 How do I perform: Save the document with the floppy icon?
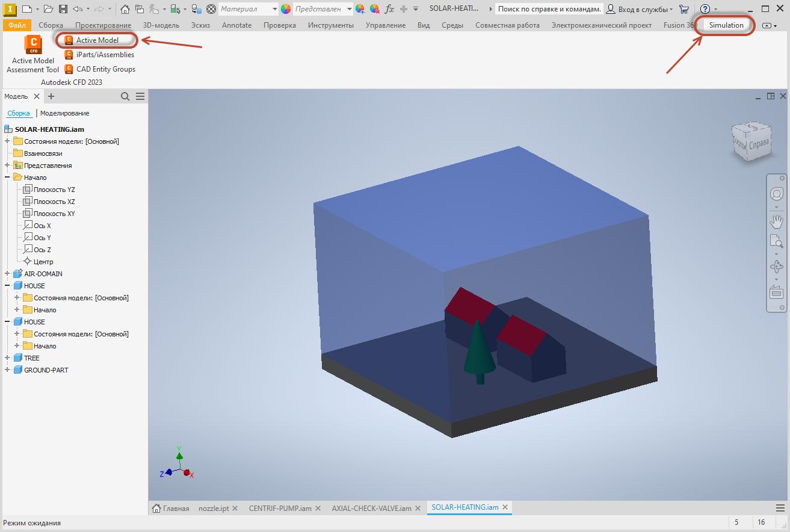point(63,9)
